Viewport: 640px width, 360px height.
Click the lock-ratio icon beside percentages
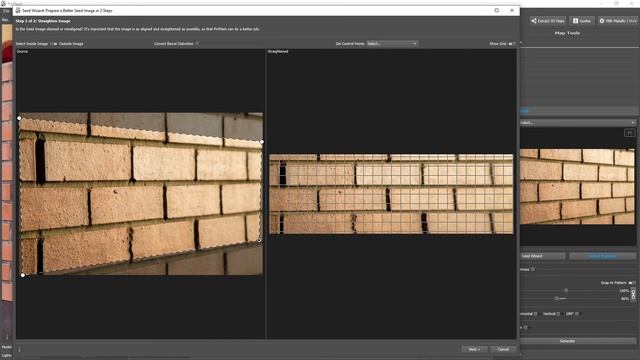(x=633, y=294)
